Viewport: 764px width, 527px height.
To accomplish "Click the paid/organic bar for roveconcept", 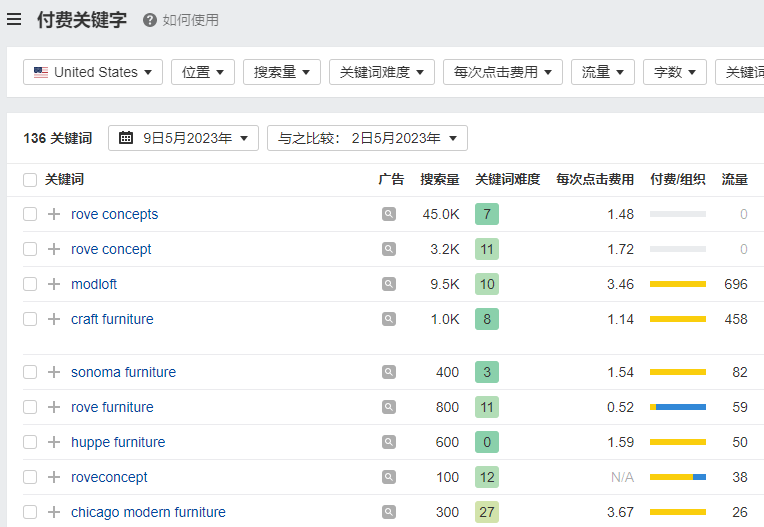I will pyautogui.click(x=678, y=477).
